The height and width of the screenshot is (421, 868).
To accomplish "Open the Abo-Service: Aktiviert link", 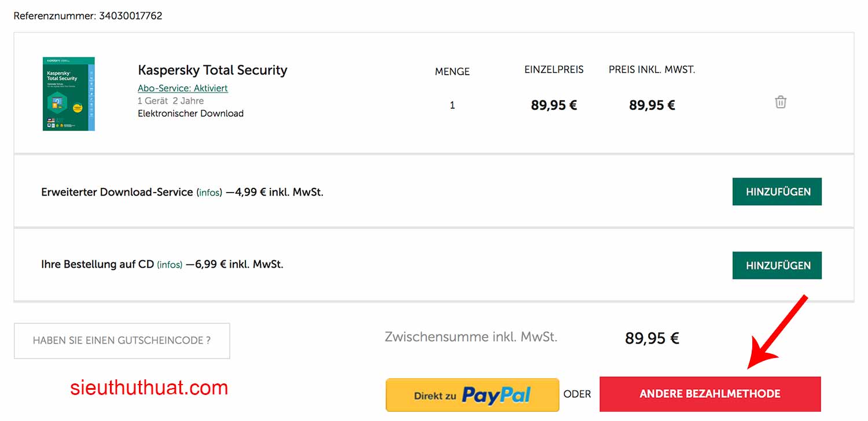I will point(182,88).
